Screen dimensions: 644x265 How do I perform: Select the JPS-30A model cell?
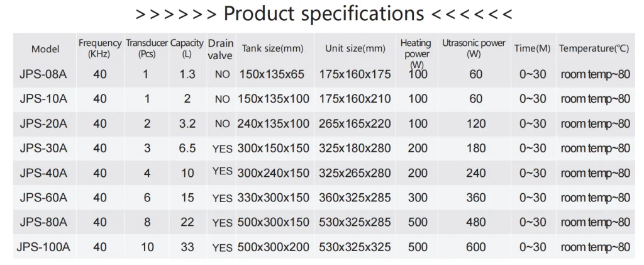tap(43, 149)
